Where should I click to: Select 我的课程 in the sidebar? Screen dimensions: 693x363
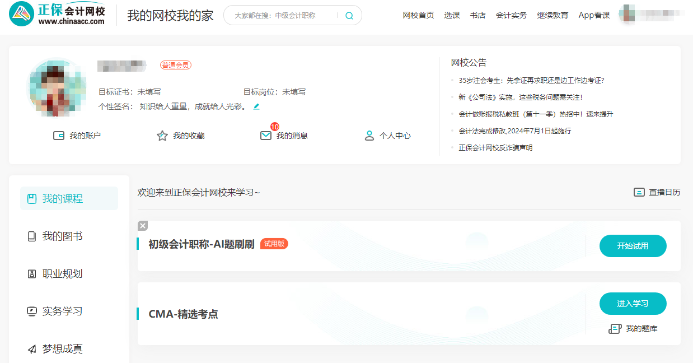pyautogui.click(x=69, y=199)
